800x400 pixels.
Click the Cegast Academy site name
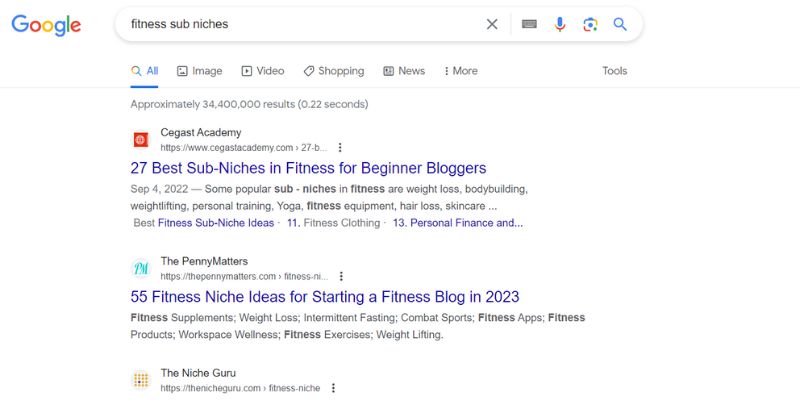click(201, 133)
